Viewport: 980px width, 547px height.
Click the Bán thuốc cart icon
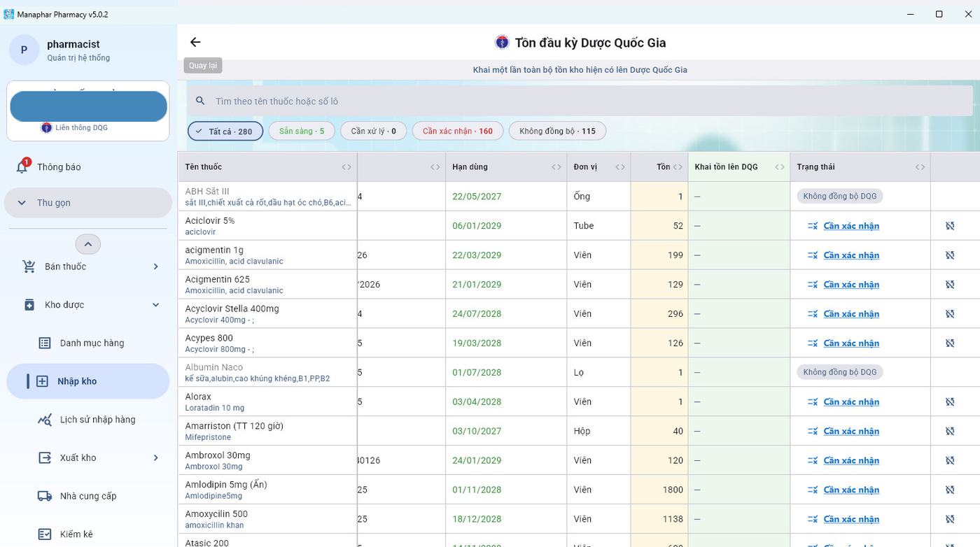point(29,267)
